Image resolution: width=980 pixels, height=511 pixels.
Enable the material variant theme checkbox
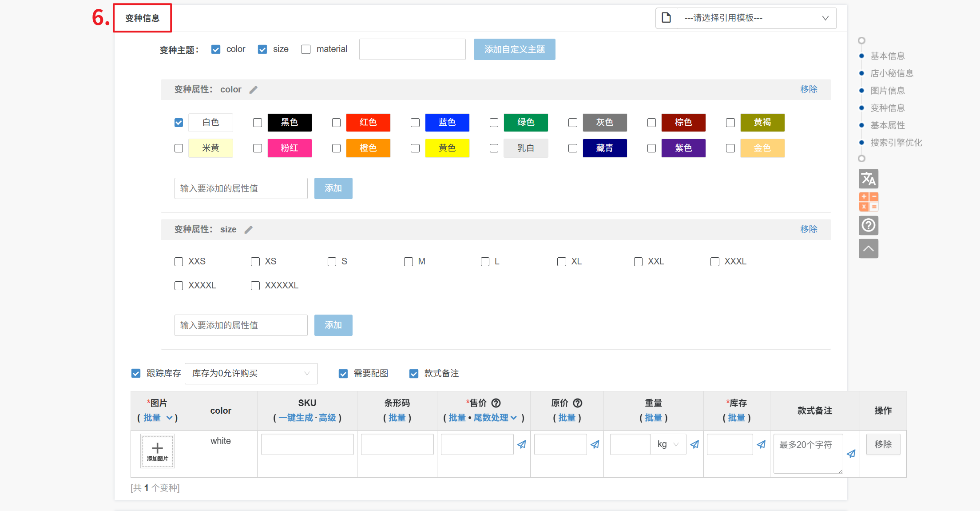pyautogui.click(x=306, y=49)
